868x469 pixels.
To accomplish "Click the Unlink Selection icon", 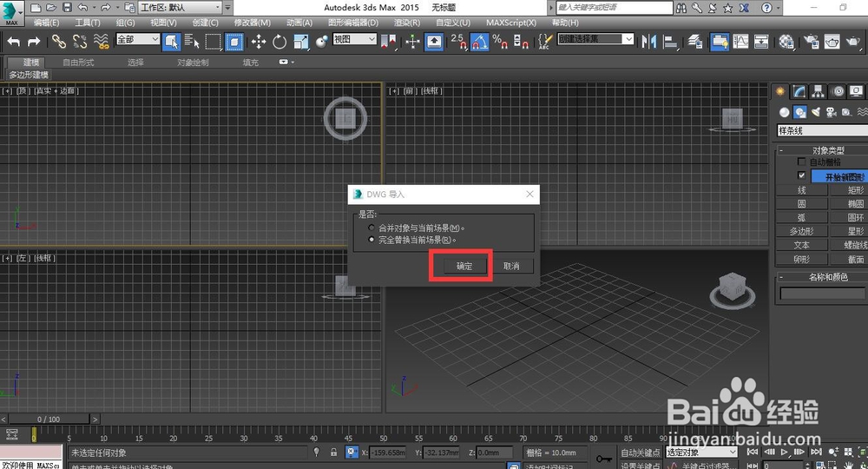I will [x=80, y=42].
